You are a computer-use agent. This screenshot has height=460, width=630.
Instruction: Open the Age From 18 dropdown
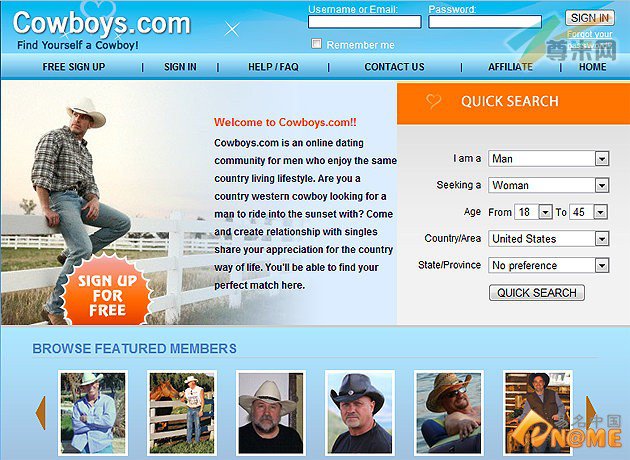(533, 212)
